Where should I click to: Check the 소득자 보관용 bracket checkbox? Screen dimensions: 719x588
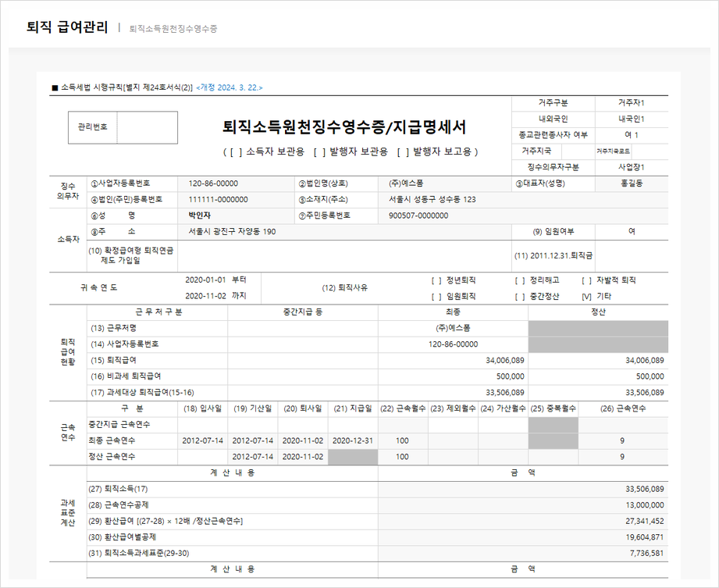point(235,151)
